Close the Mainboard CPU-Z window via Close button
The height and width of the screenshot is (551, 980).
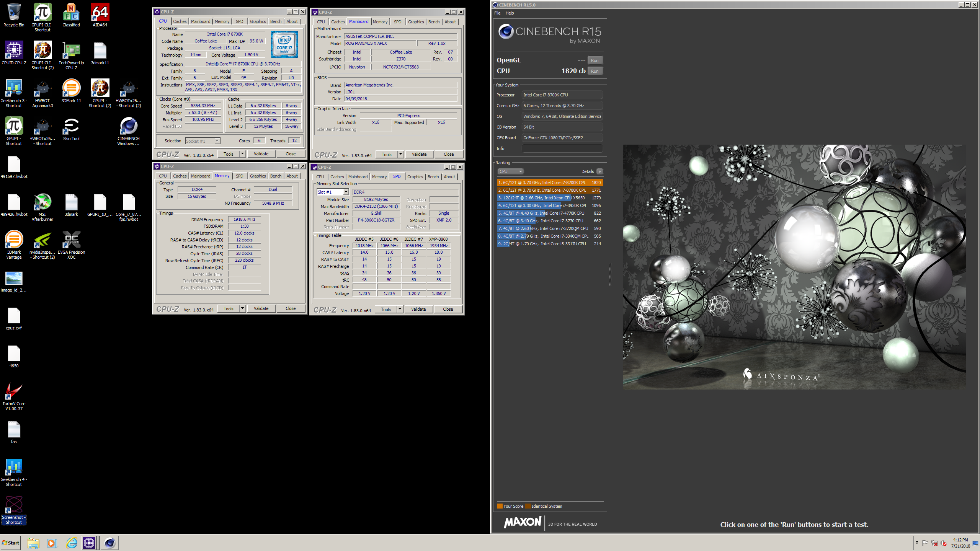coord(449,154)
